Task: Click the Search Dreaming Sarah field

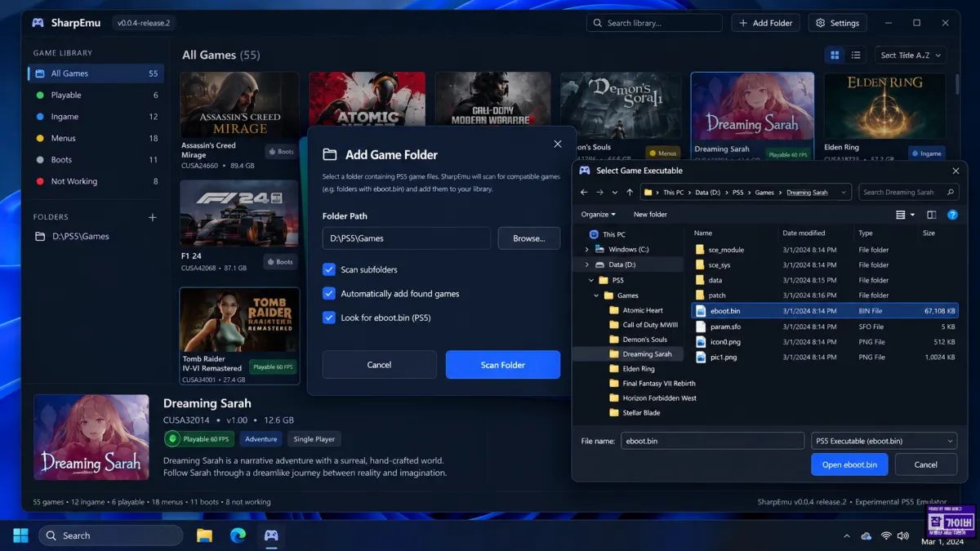Action: [908, 193]
